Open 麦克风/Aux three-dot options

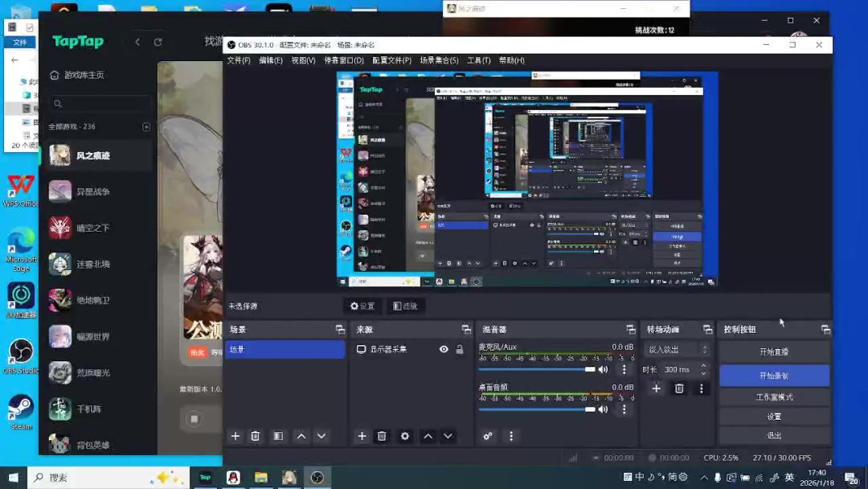624,369
